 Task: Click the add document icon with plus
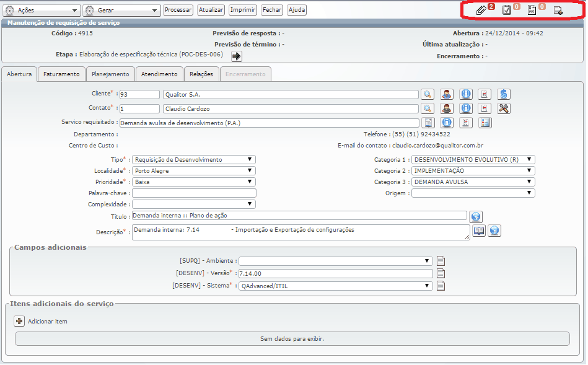[558, 10]
